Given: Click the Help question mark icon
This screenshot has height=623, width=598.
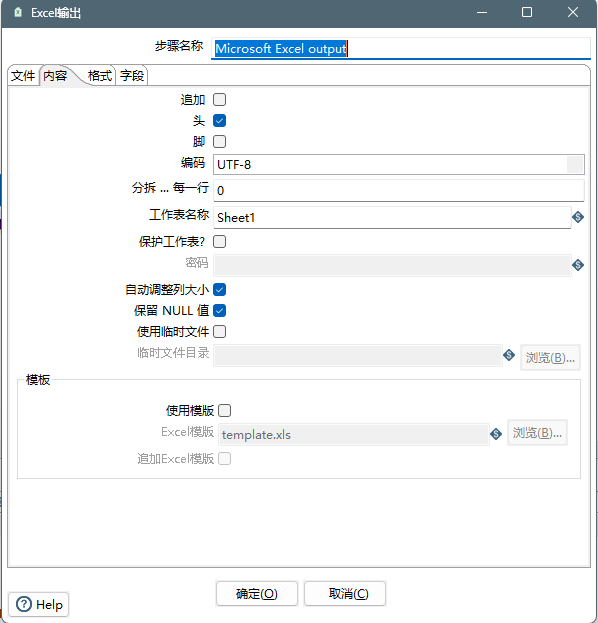Looking at the screenshot, I should pyautogui.click(x=24, y=604).
